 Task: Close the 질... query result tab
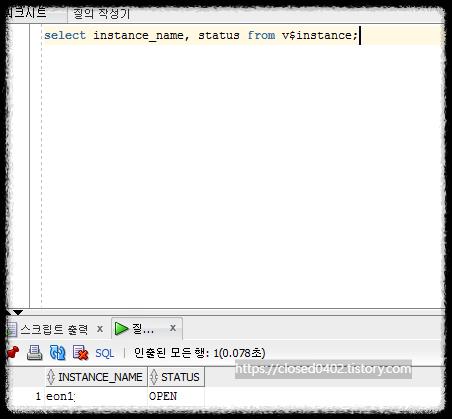[x=173, y=328]
